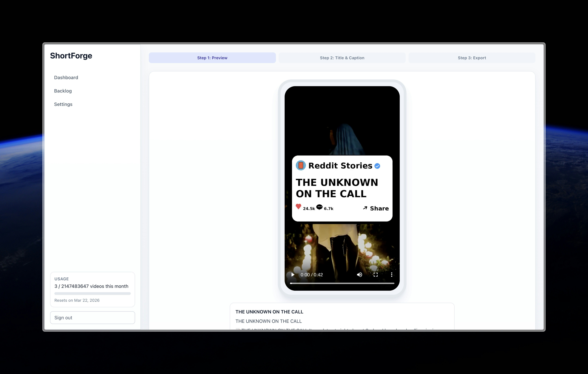588x374 pixels.
Task: Click the verified badge next to Reddit Stories
Action: coord(377,166)
